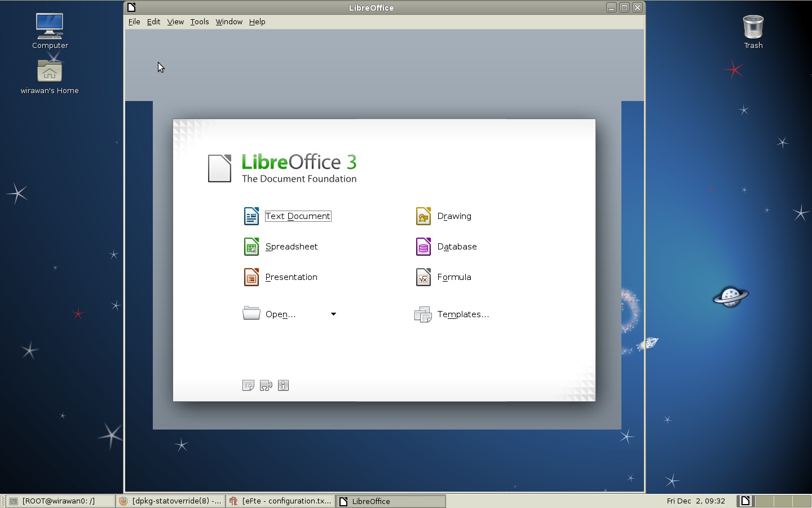Switch to the ROOT@wirawan0 terminal taskbar item

pyautogui.click(x=60, y=501)
